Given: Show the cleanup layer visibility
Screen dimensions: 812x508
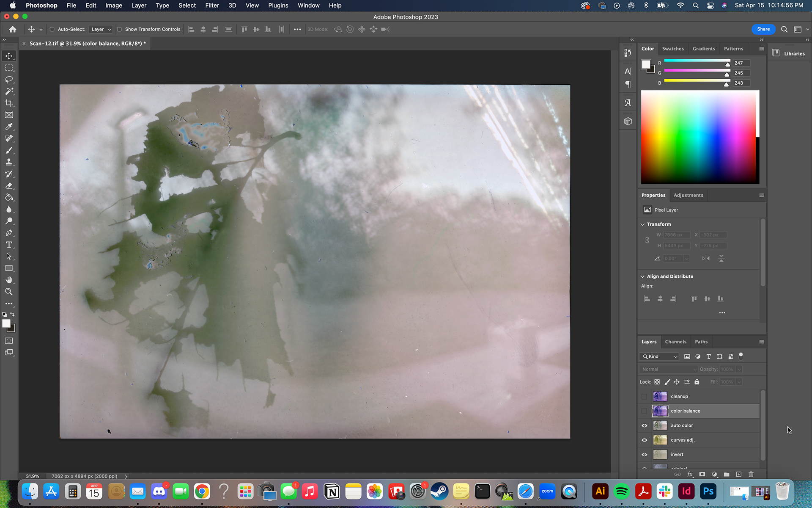Looking at the screenshot, I should pos(644,396).
